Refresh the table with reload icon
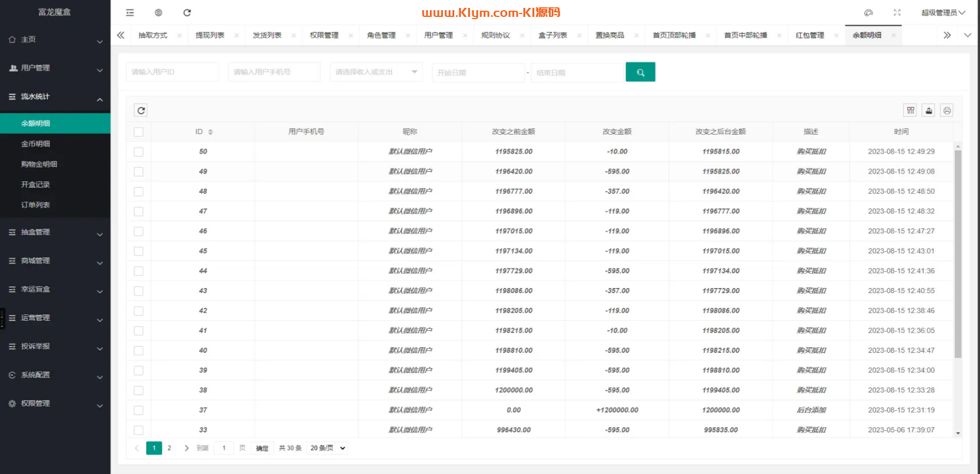This screenshot has height=474, width=980. 141,110
